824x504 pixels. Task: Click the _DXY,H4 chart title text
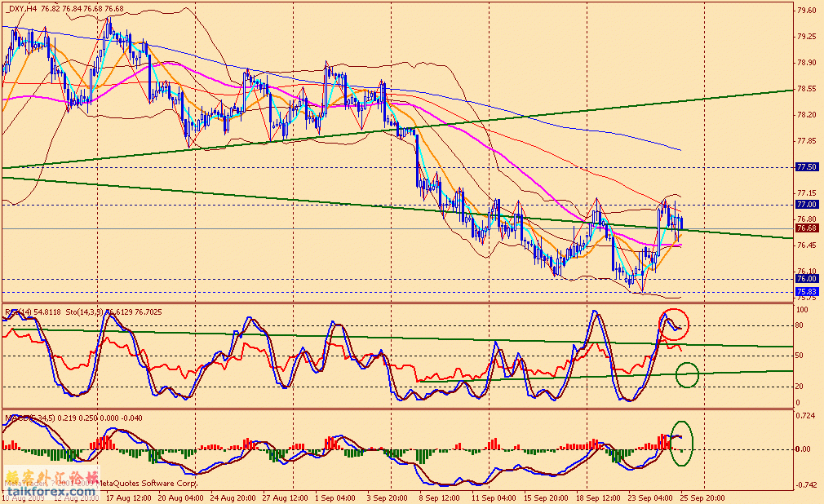(65, 8)
